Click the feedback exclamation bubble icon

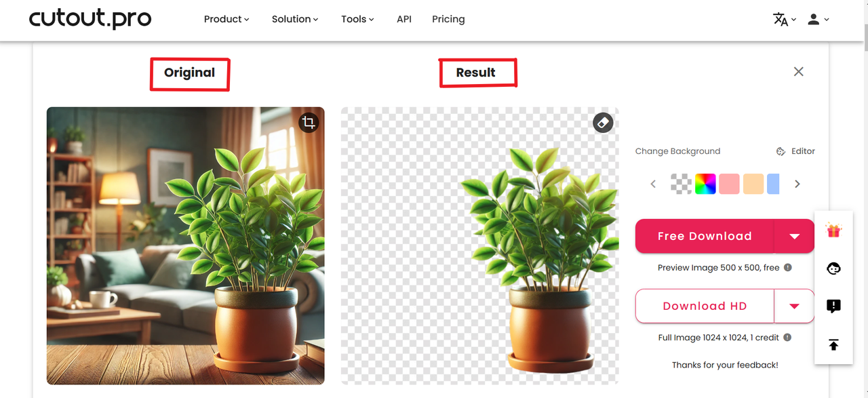(x=833, y=306)
